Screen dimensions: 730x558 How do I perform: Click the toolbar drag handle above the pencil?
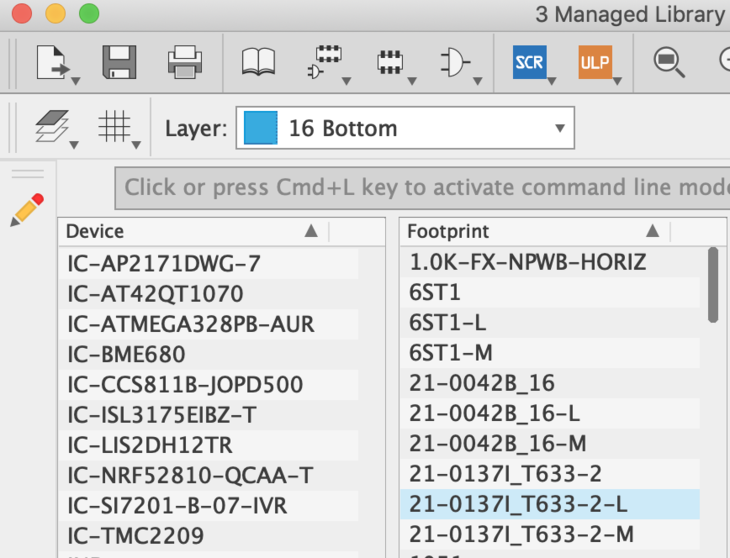tap(28, 174)
